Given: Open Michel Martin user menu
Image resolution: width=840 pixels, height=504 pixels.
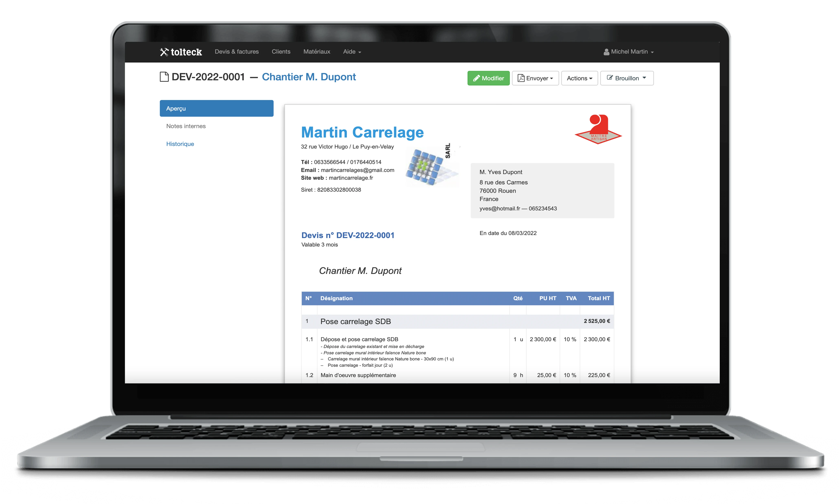Looking at the screenshot, I should pos(628,52).
